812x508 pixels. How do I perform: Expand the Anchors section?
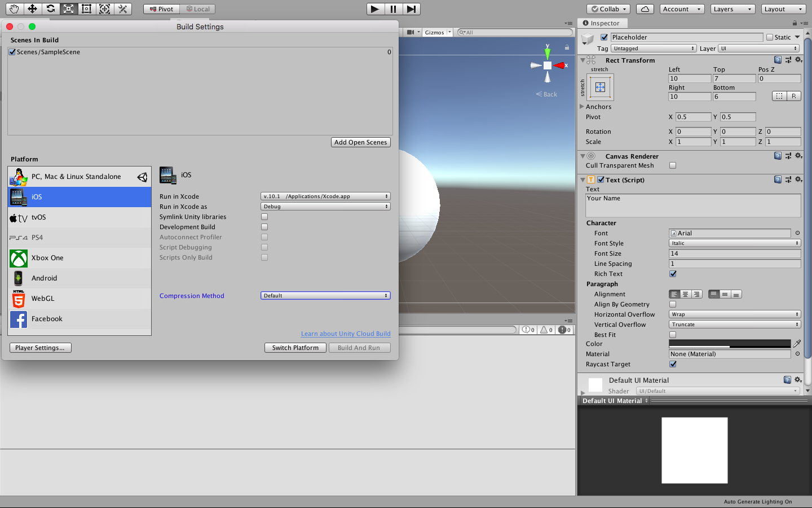tap(582, 107)
